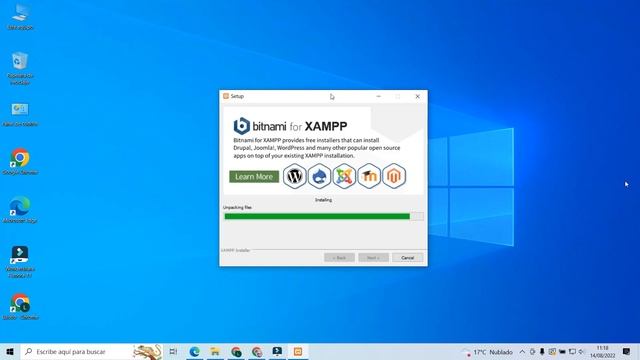640x360 pixels.
Task: Click the XAMPP installer taskbar icon
Action: (298, 351)
